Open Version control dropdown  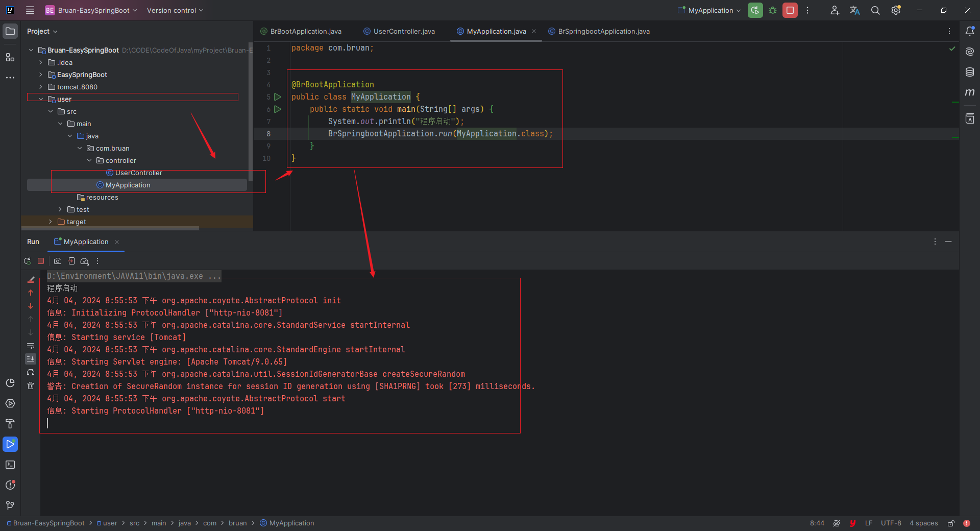click(175, 10)
